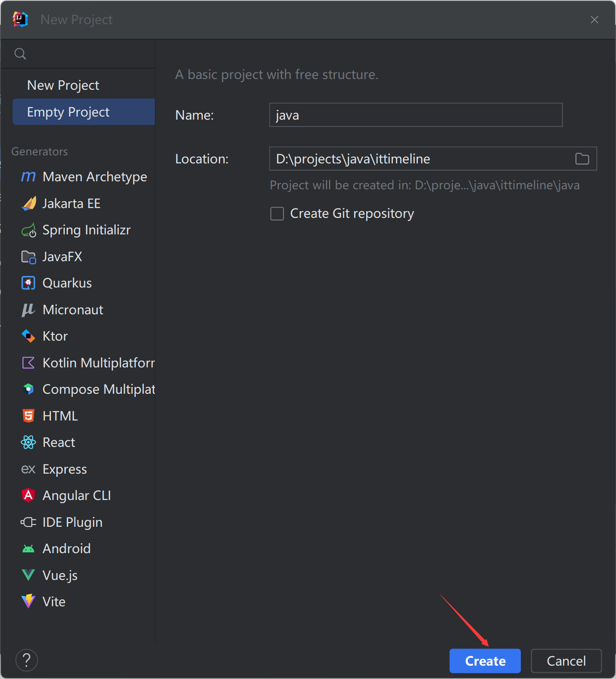Choose Express generator label
Image resolution: width=616 pixels, height=679 pixels.
point(65,469)
